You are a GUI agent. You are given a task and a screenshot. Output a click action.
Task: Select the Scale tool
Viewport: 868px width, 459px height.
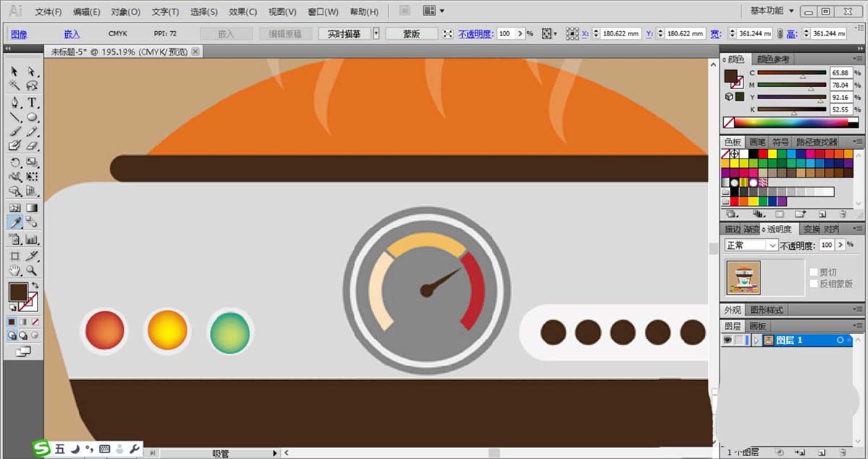point(32,163)
